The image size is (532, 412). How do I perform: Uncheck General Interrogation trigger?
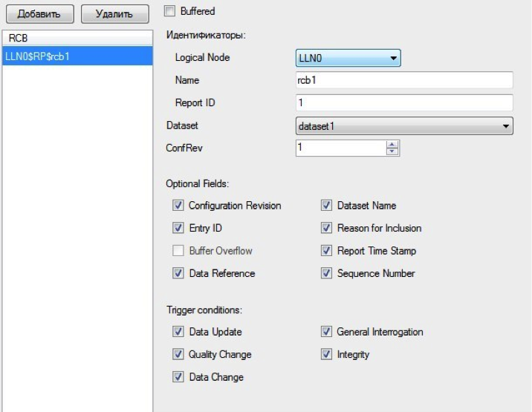[x=326, y=331]
